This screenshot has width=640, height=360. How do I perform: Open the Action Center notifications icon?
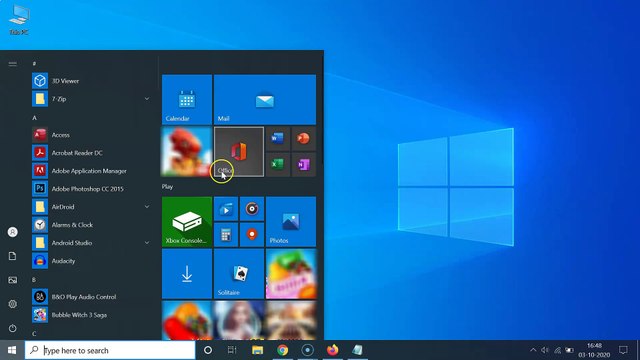(x=623, y=350)
